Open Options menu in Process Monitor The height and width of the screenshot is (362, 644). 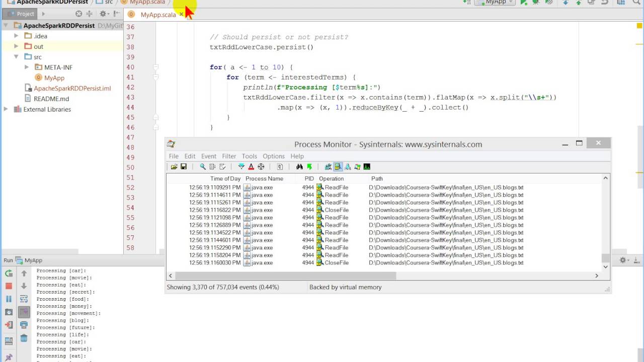[x=274, y=156]
